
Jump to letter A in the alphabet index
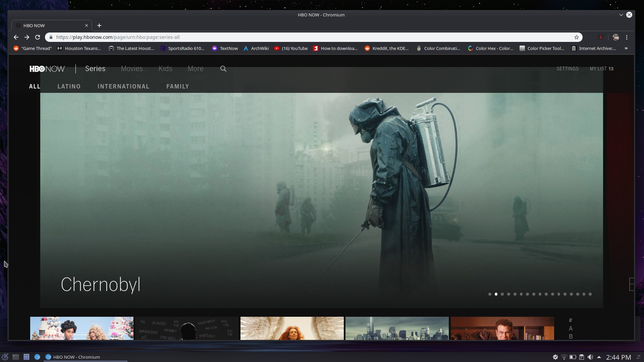571,328
